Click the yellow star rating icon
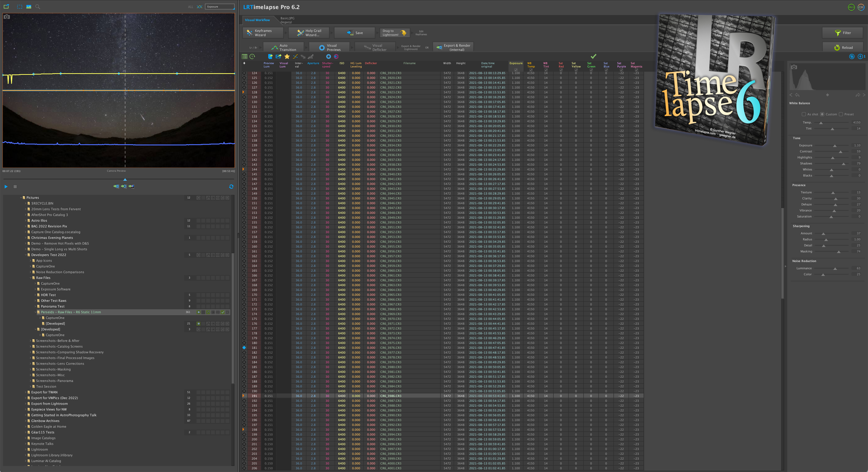The height and width of the screenshot is (472, 868). (287, 57)
